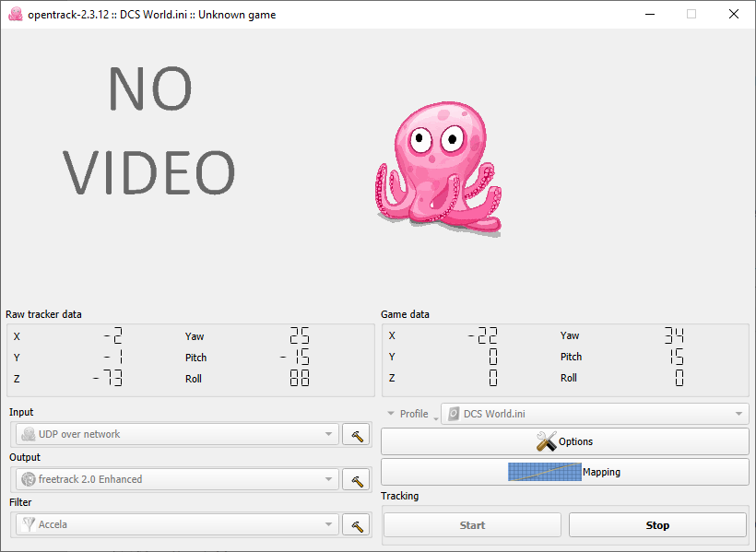The height and width of the screenshot is (552, 756).
Task: Click the opentrack octopus icon in title bar
Action: point(15,15)
